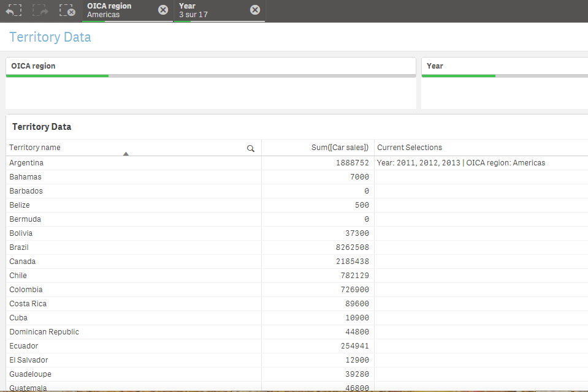Click the 782129 car sales value
588x392 pixels.
pyautogui.click(x=355, y=276)
